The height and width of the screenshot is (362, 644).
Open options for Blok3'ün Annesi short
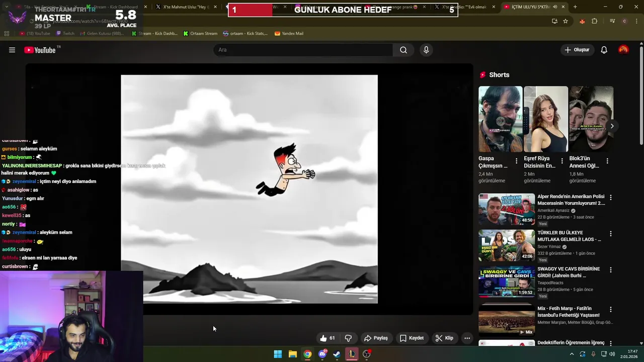tap(607, 161)
